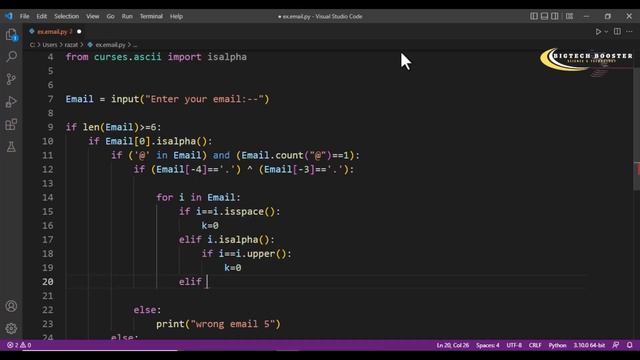Click line number 9 in the gutter
The height and width of the screenshot is (360, 640).
pos(50,127)
